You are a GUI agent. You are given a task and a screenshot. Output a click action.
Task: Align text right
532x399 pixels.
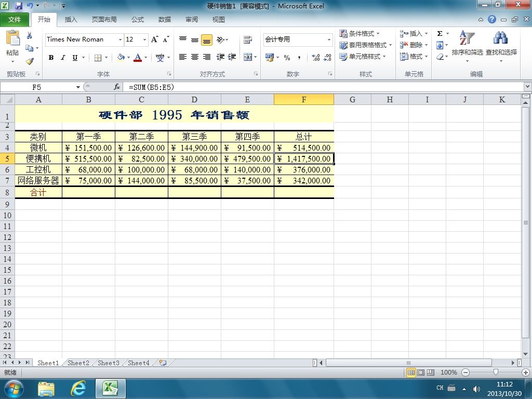point(207,57)
